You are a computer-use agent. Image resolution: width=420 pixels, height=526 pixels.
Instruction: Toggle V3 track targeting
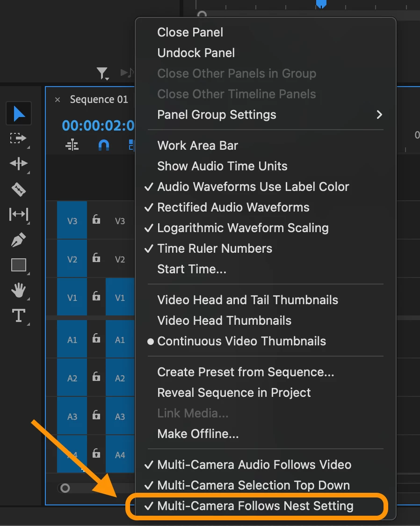pos(120,220)
